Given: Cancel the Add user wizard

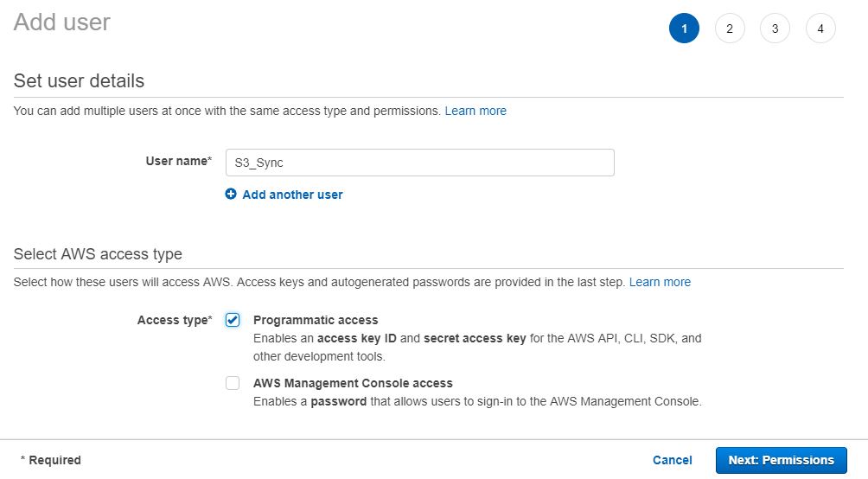Looking at the screenshot, I should coord(672,460).
